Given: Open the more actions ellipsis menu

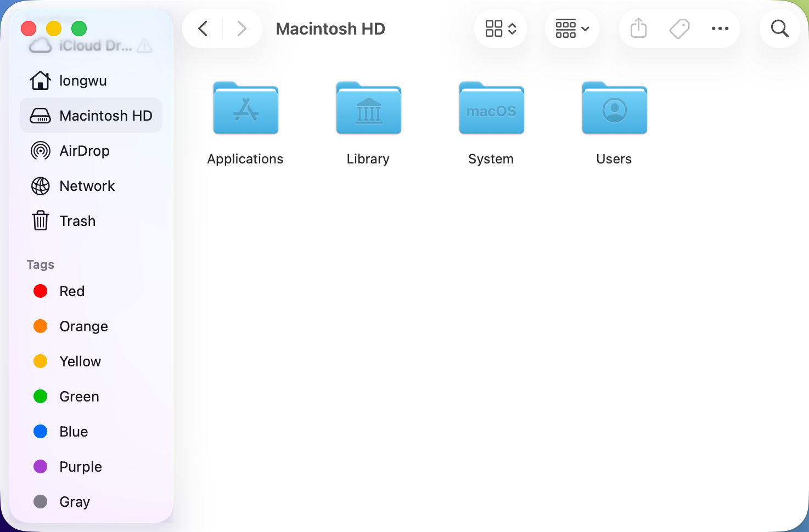Looking at the screenshot, I should pos(720,29).
